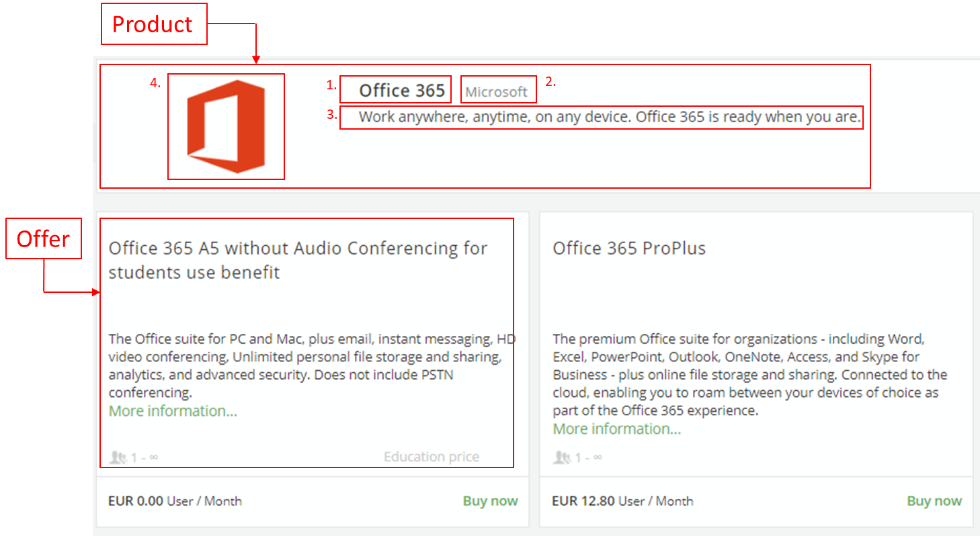980x536 pixels.
Task: Open More information for Office 365 ProPlus offer
Action: click(616, 429)
